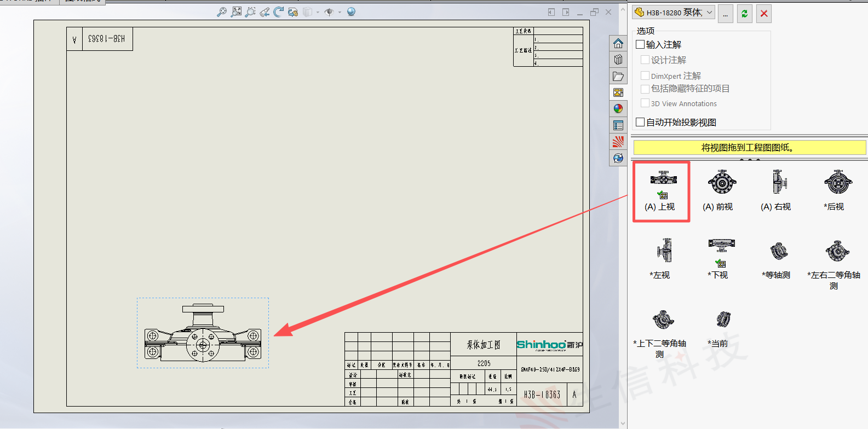The width and height of the screenshot is (868, 429).
Task: Click the Zoom to Fit toolbar icon
Action: click(236, 11)
